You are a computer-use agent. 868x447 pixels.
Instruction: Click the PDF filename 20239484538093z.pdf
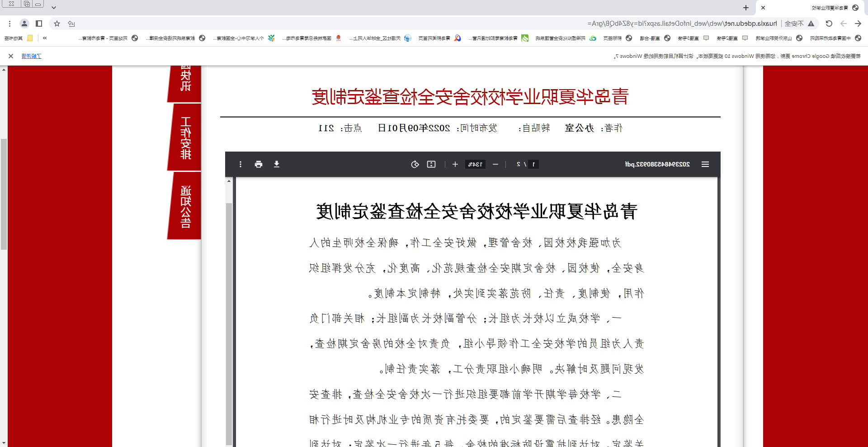click(657, 164)
